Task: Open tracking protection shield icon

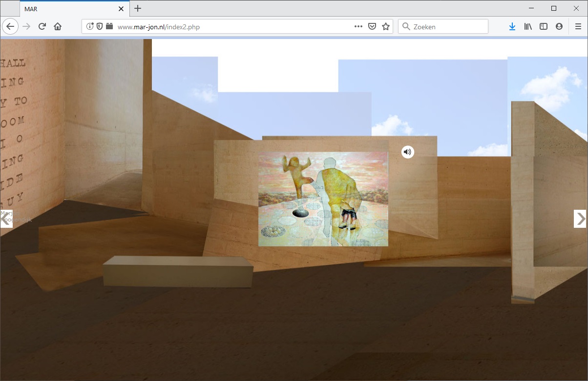Action: click(100, 27)
